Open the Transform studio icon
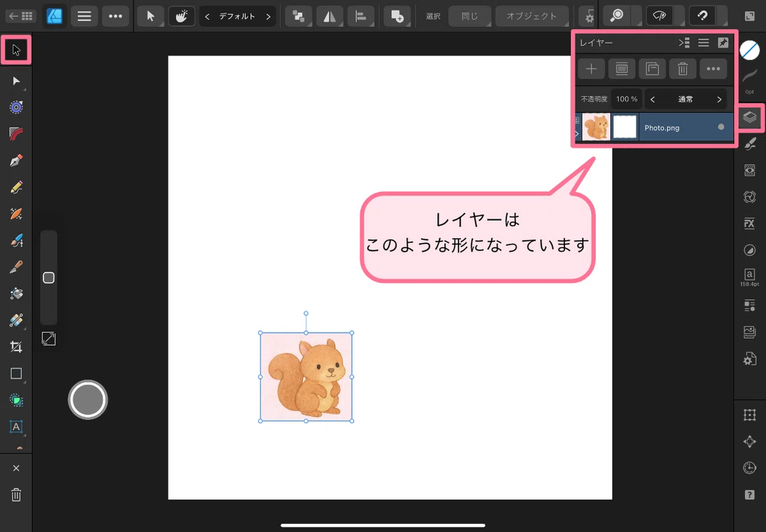The height and width of the screenshot is (532, 766). [x=749, y=415]
